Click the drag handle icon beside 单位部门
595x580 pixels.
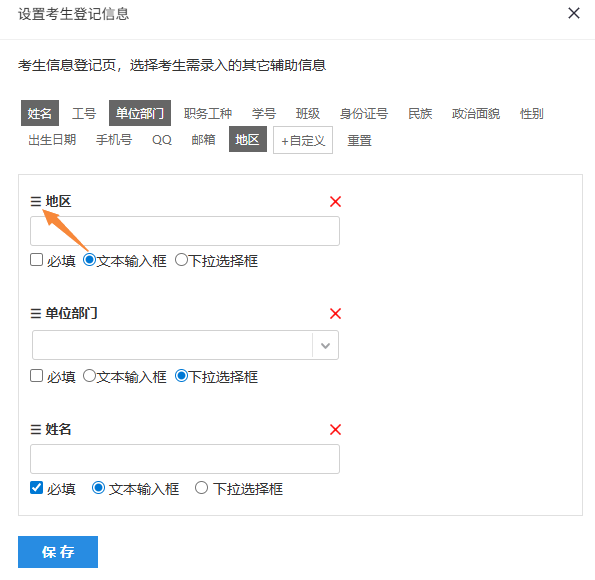(x=36, y=314)
